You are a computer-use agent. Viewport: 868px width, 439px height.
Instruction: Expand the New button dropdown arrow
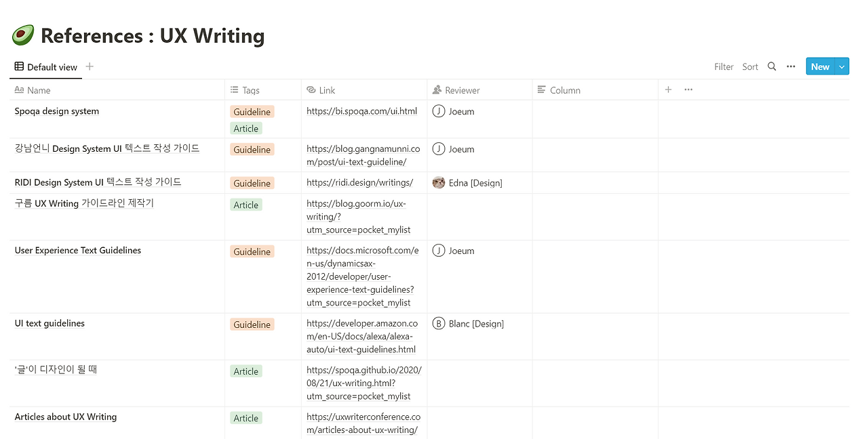tap(842, 66)
